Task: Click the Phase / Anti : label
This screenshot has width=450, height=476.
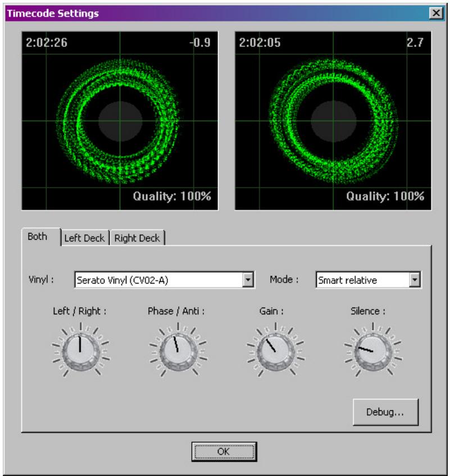Action: point(176,311)
